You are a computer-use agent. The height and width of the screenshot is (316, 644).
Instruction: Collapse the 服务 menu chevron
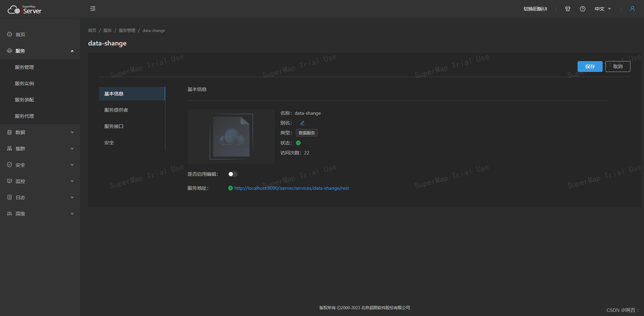(72, 51)
